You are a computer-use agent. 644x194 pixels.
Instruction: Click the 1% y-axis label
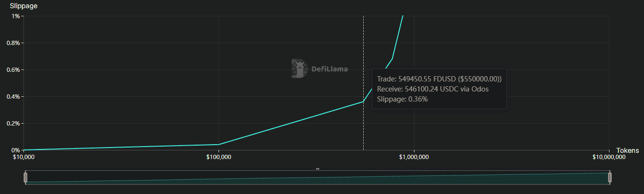coord(15,16)
